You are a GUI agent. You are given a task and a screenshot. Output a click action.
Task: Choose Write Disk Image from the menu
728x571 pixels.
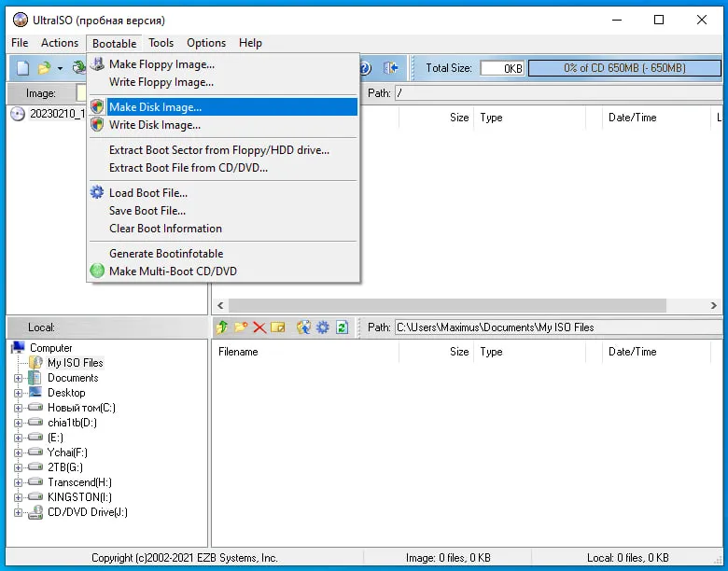click(223, 125)
